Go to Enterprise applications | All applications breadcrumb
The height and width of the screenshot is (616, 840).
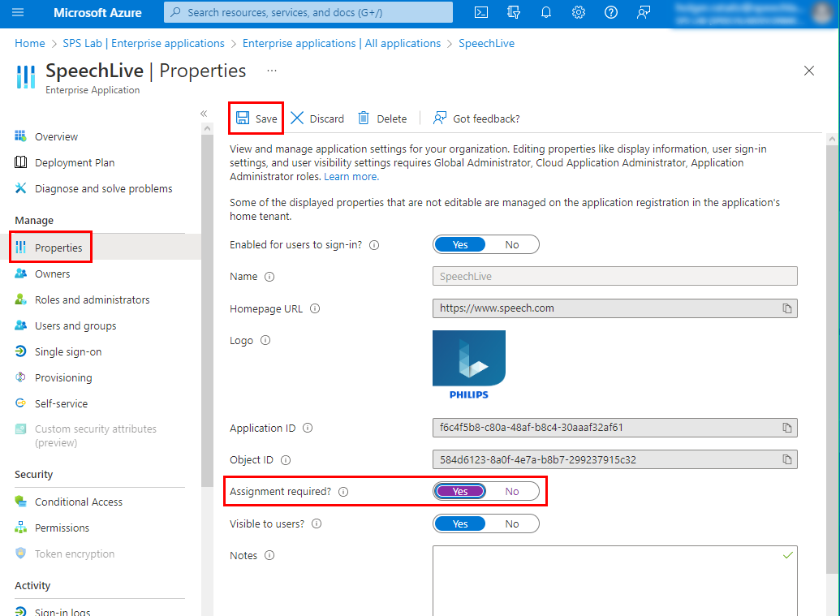tap(342, 43)
